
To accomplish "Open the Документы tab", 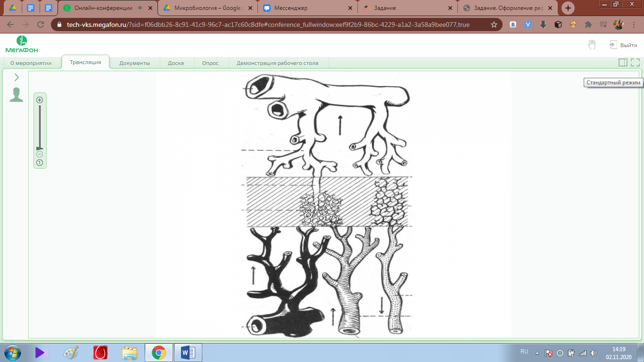I will click(x=134, y=63).
